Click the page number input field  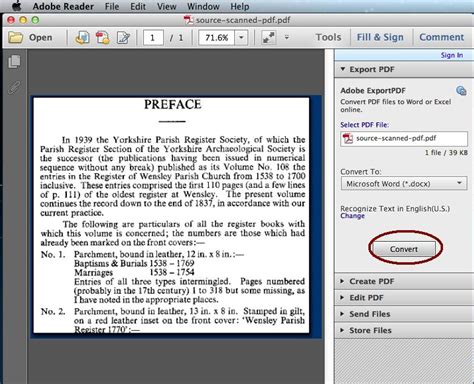[153, 37]
